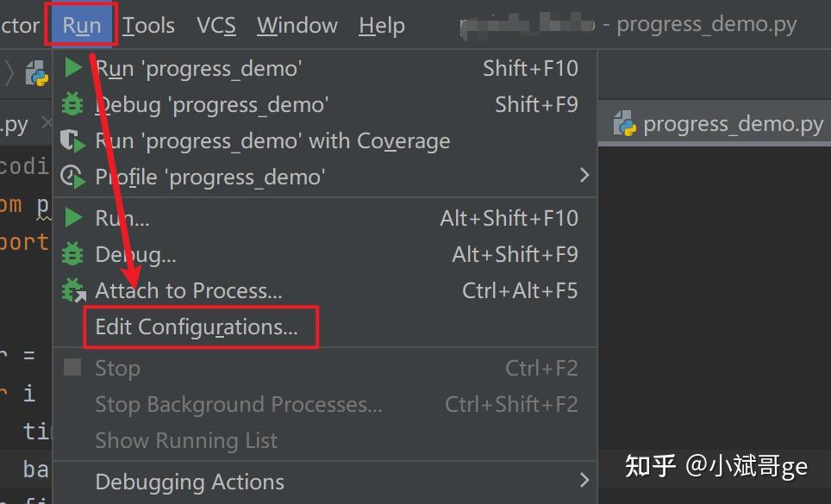Select 'Edit Configurations...' from the Run menu
The image size is (831, 504).
click(200, 327)
